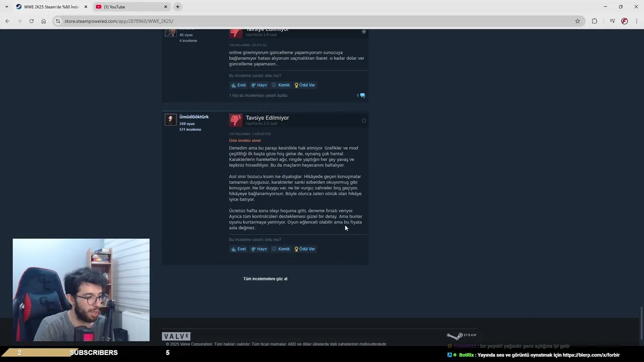Vote Evet on the 23 Eylül review
644x362 pixels.
(238, 85)
